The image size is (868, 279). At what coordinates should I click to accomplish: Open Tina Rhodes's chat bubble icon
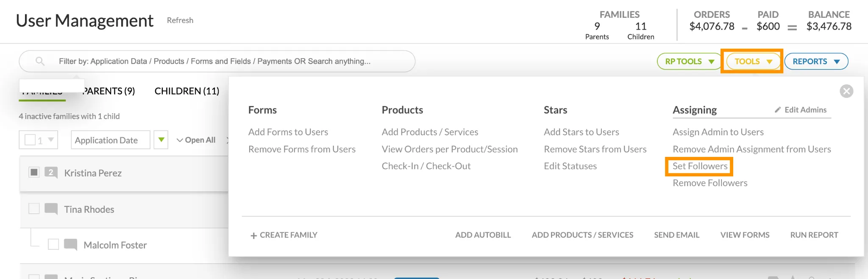51,209
